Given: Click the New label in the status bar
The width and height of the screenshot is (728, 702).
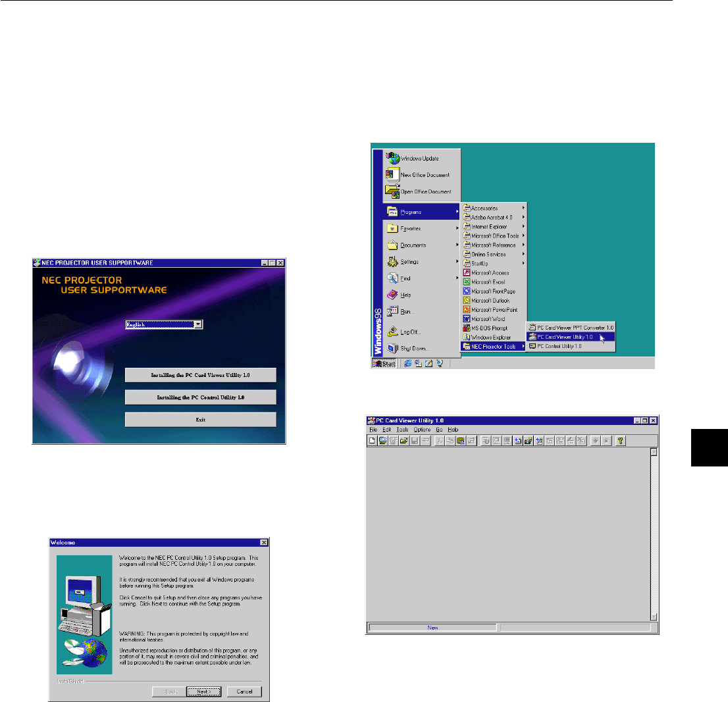Looking at the screenshot, I should tap(432, 628).
